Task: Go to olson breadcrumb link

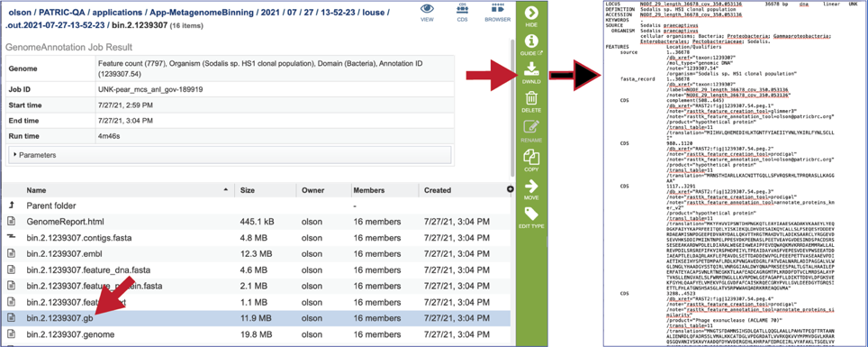Action: 19,13
